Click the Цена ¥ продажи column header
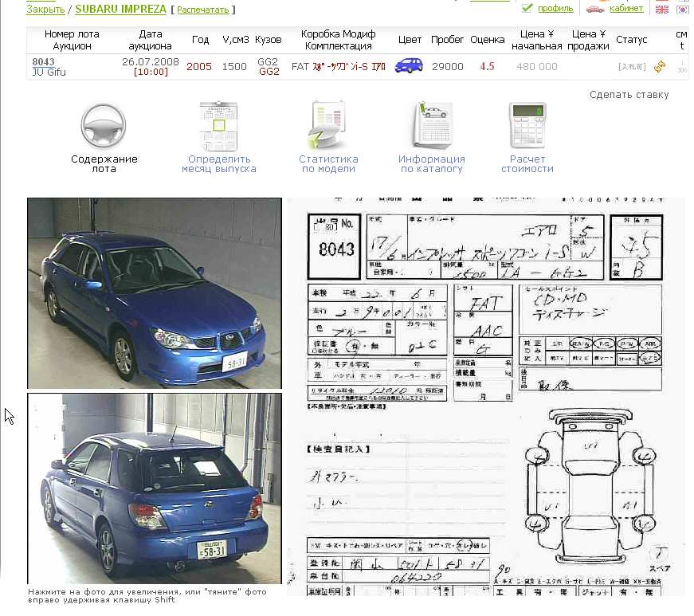The height and width of the screenshot is (616, 694). point(588,40)
